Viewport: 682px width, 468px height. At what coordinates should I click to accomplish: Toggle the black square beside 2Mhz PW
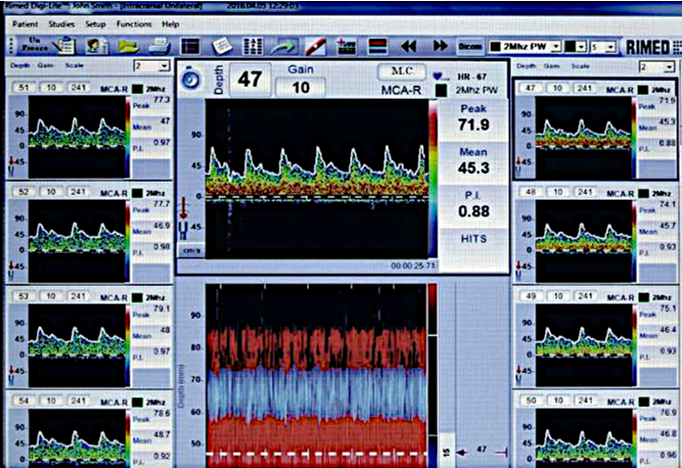[x=443, y=91]
